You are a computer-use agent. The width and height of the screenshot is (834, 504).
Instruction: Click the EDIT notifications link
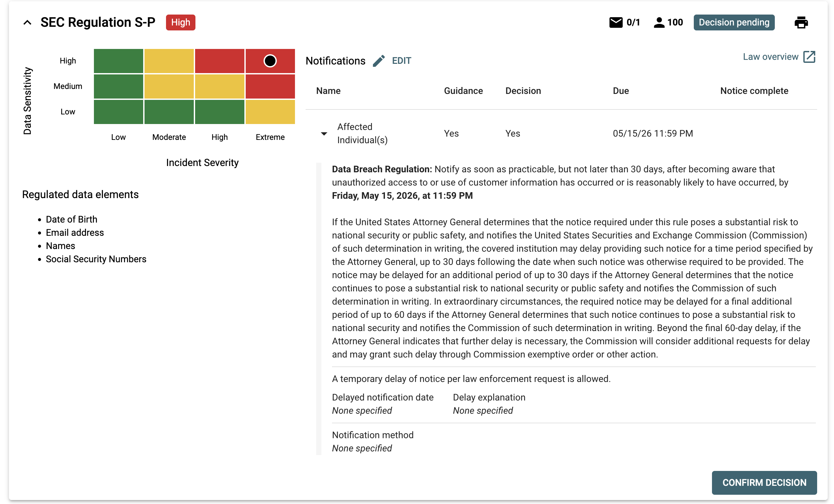coord(401,61)
